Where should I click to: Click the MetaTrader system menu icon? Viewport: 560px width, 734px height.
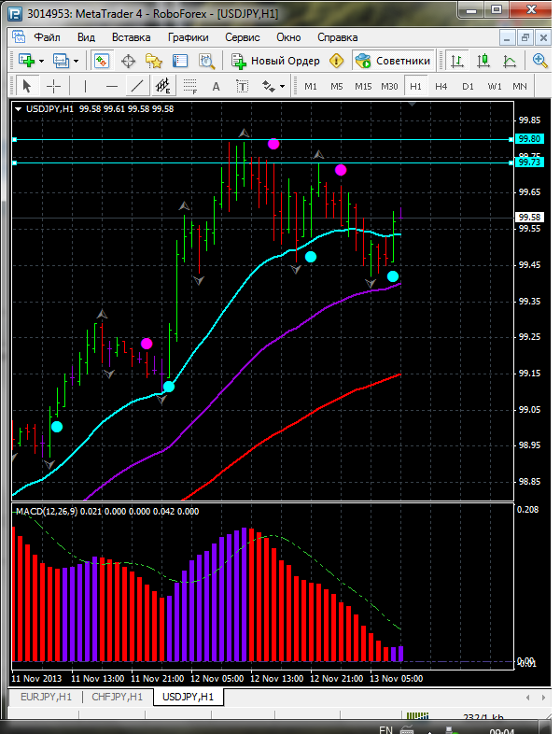15,14
